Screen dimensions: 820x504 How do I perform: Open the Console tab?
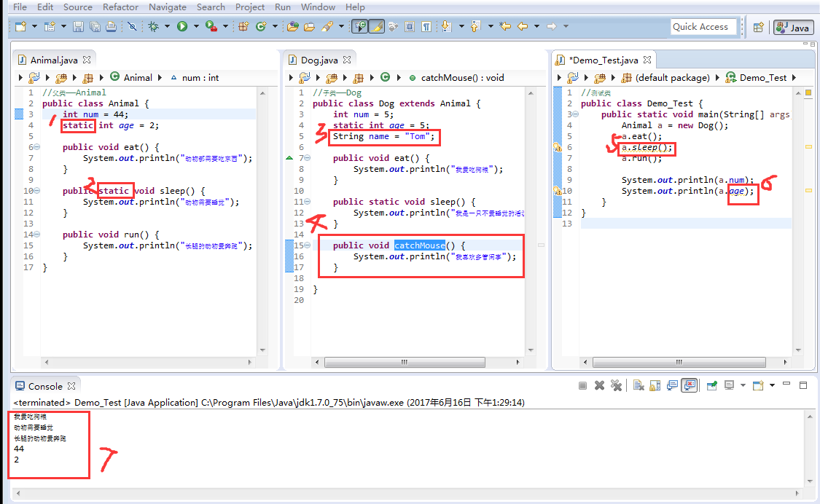click(x=45, y=386)
